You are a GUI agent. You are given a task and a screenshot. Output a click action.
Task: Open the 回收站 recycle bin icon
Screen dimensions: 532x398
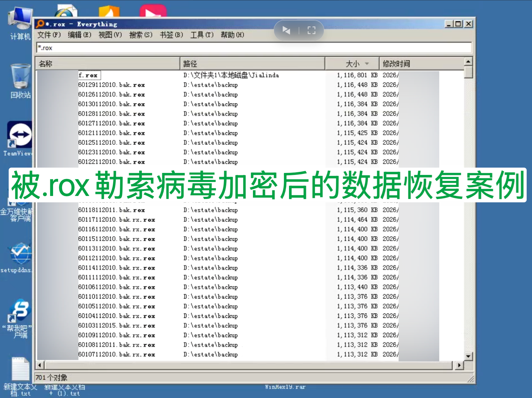click(x=20, y=81)
